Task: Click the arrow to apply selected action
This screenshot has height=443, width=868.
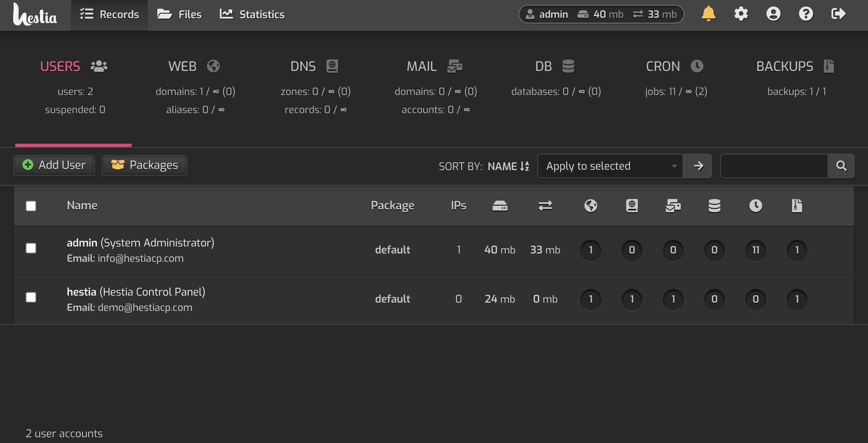Action: (x=698, y=166)
